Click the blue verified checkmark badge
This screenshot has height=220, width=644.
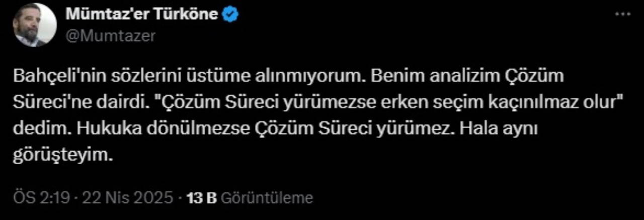(x=230, y=15)
